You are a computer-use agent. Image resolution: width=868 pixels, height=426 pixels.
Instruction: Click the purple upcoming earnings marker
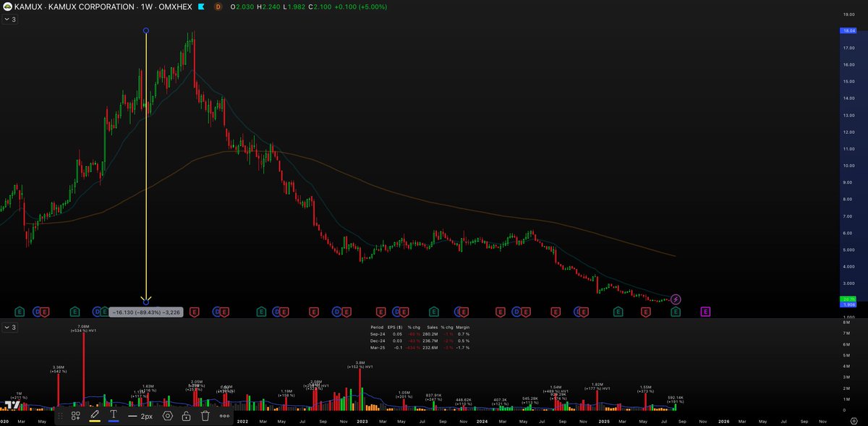705,312
